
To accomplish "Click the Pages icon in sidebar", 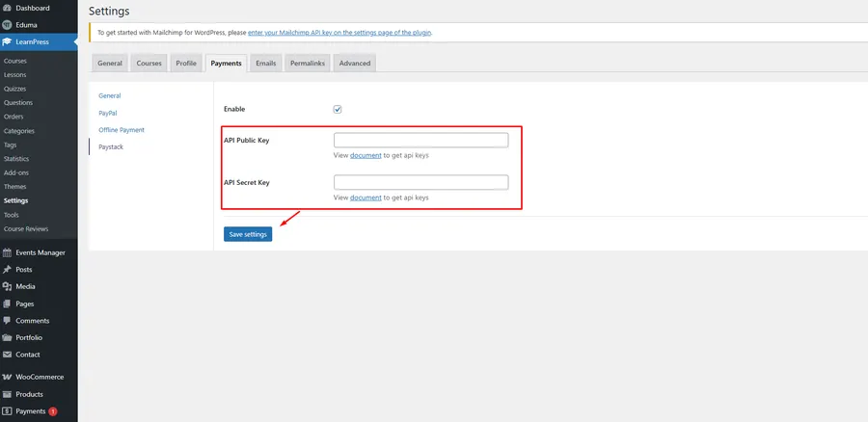I will coord(7,303).
